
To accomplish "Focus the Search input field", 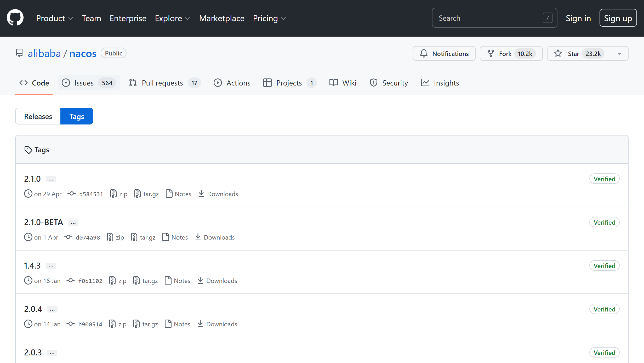I will coord(494,18).
